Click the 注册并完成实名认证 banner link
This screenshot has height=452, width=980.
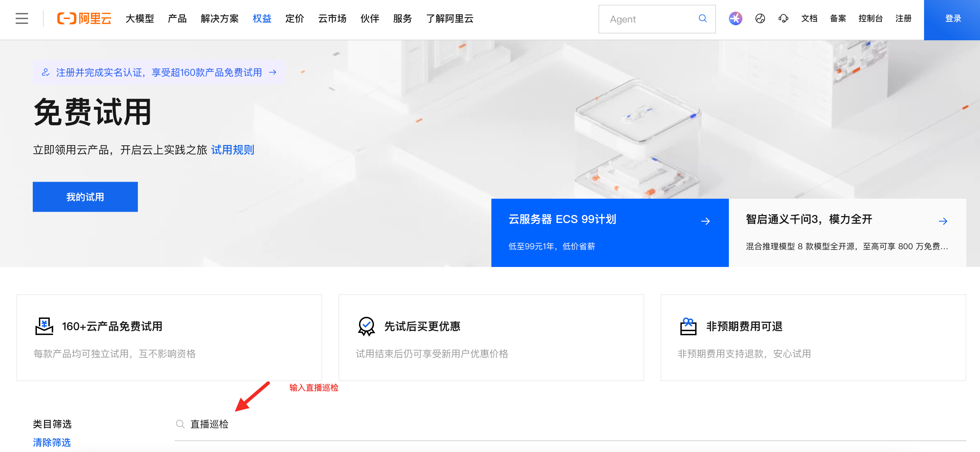pyautogui.click(x=159, y=72)
